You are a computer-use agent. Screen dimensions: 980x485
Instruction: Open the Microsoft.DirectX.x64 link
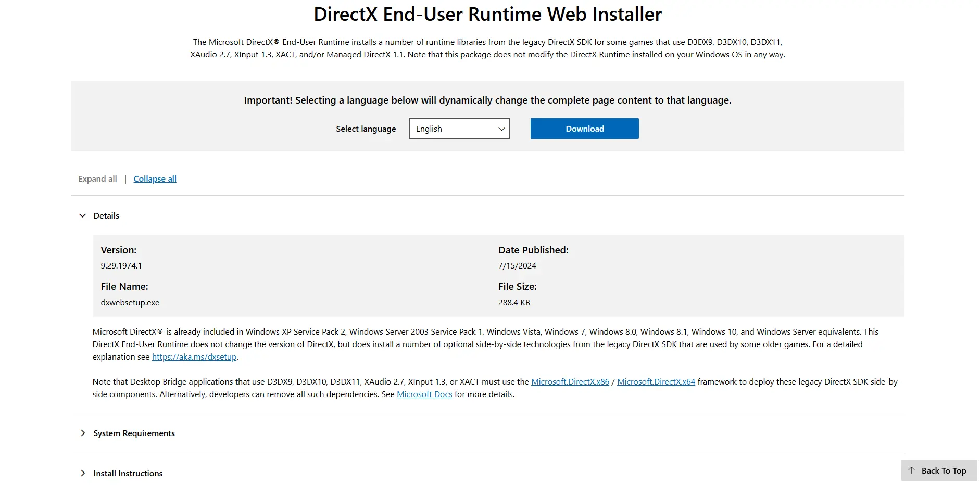click(656, 381)
